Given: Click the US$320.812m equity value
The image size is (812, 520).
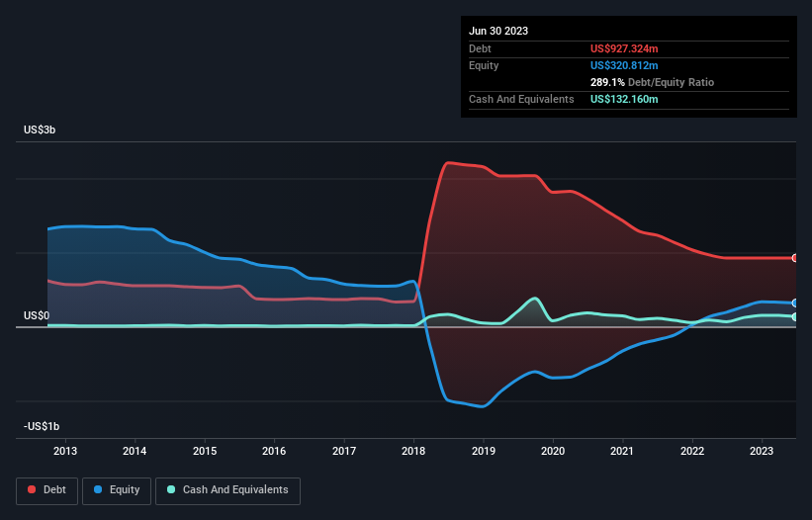Looking at the screenshot, I should pyautogui.click(x=624, y=65).
